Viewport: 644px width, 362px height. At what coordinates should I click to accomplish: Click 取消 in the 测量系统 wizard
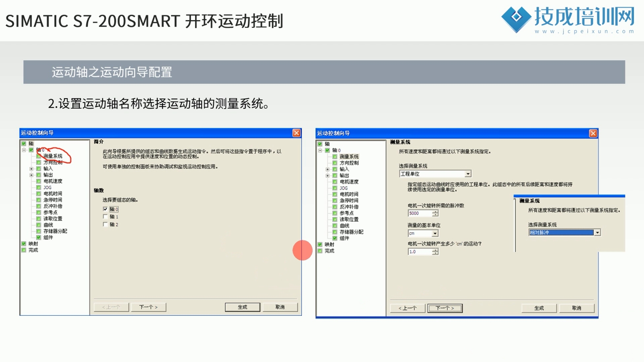[576, 308]
